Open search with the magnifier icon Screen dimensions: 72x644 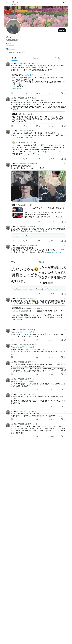click(64, 3)
